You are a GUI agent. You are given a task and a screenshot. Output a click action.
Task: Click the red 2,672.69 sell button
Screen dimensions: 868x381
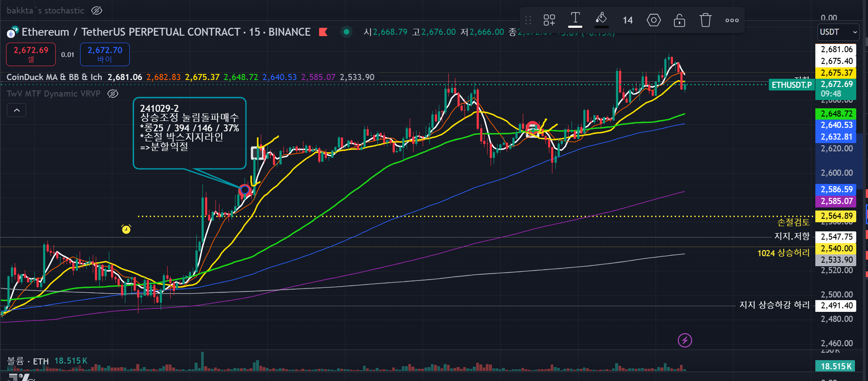31,54
